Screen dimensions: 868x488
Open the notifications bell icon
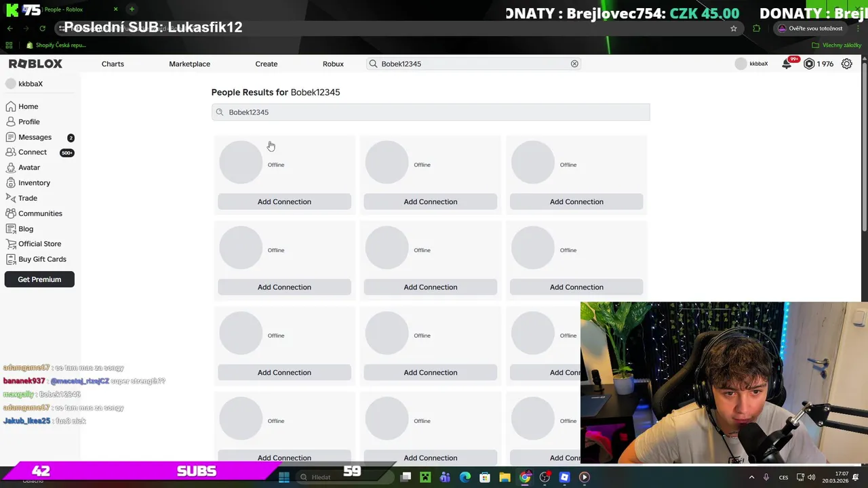click(x=787, y=64)
